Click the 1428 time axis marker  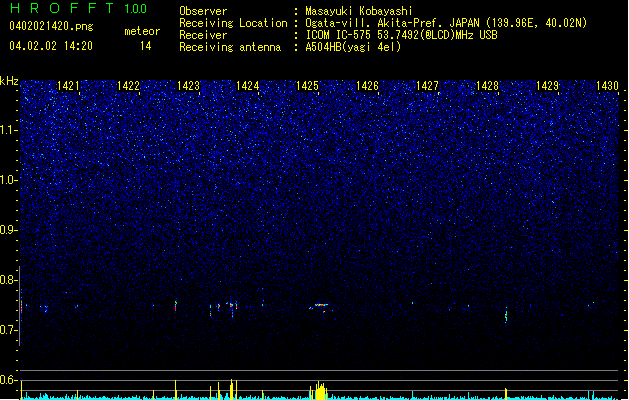(487, 86)
